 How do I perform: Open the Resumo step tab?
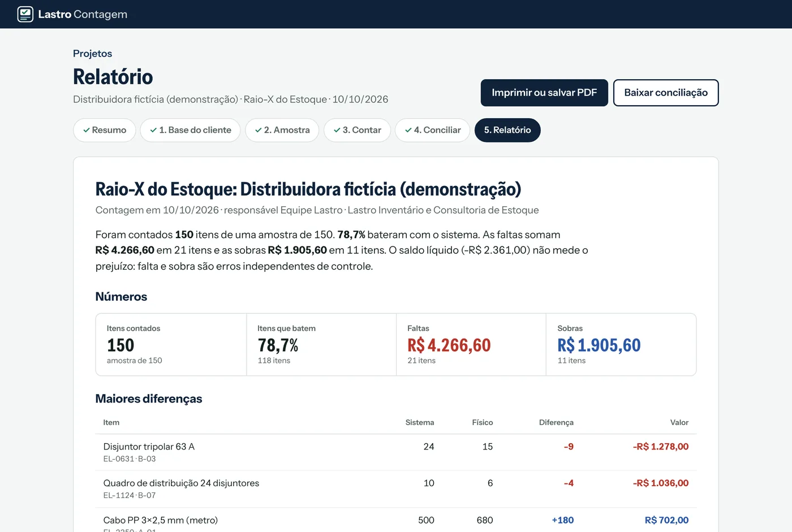tap(104, 130)
